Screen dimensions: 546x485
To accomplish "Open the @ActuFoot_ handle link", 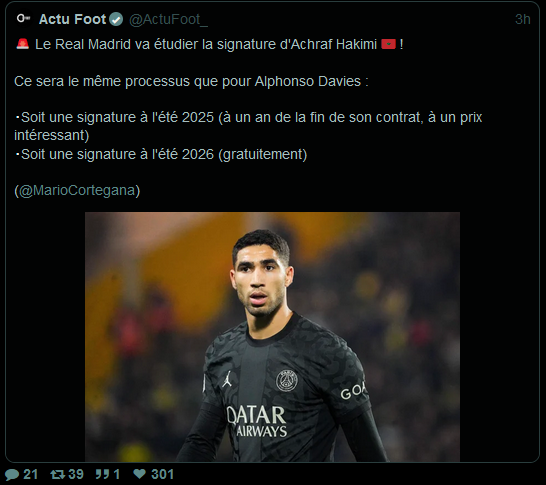I will pyautogui.click(x=168, y=19).
